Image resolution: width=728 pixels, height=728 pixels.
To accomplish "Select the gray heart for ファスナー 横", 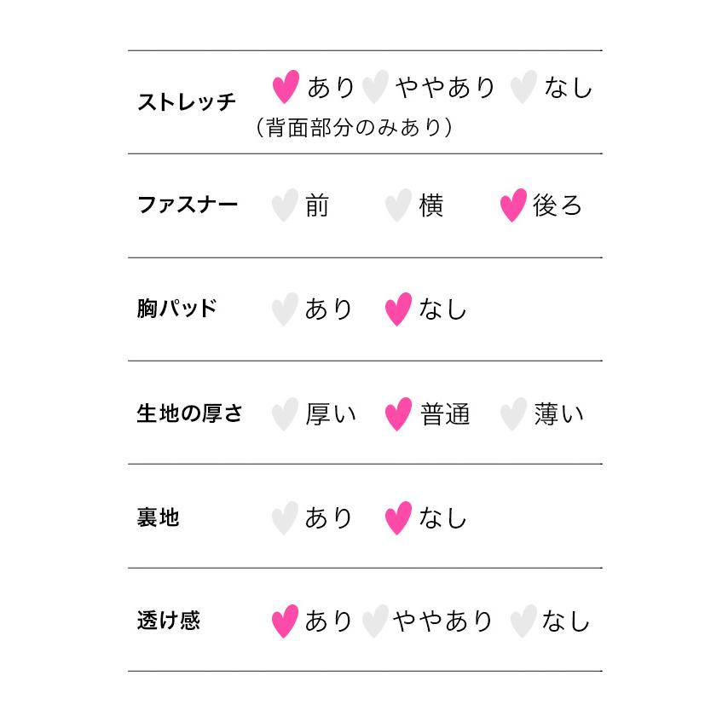I will click(398, 205).
